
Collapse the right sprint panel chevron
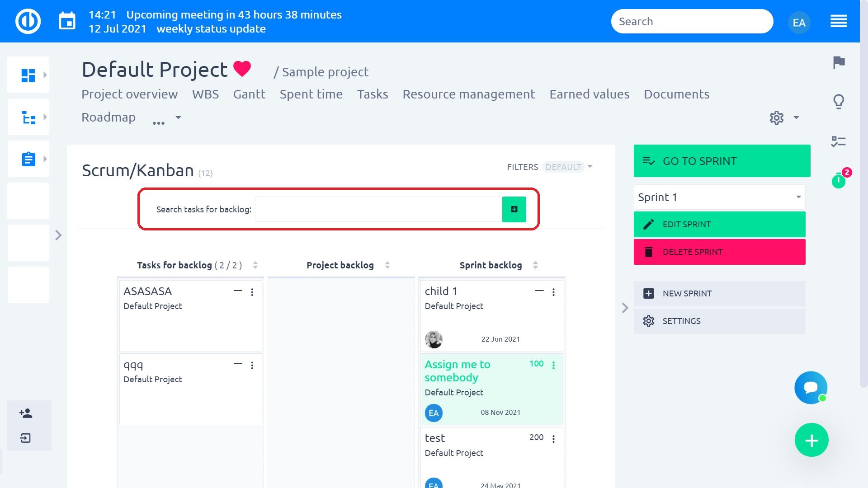point(625,308)
